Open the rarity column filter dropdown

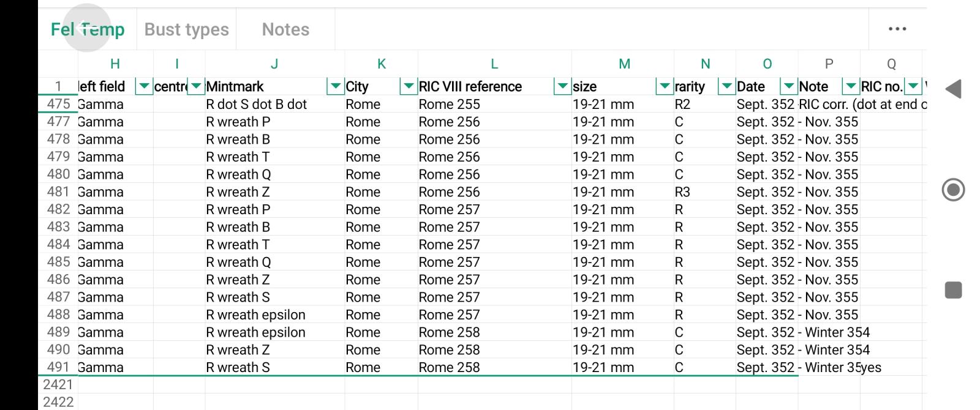pos(726,86)
